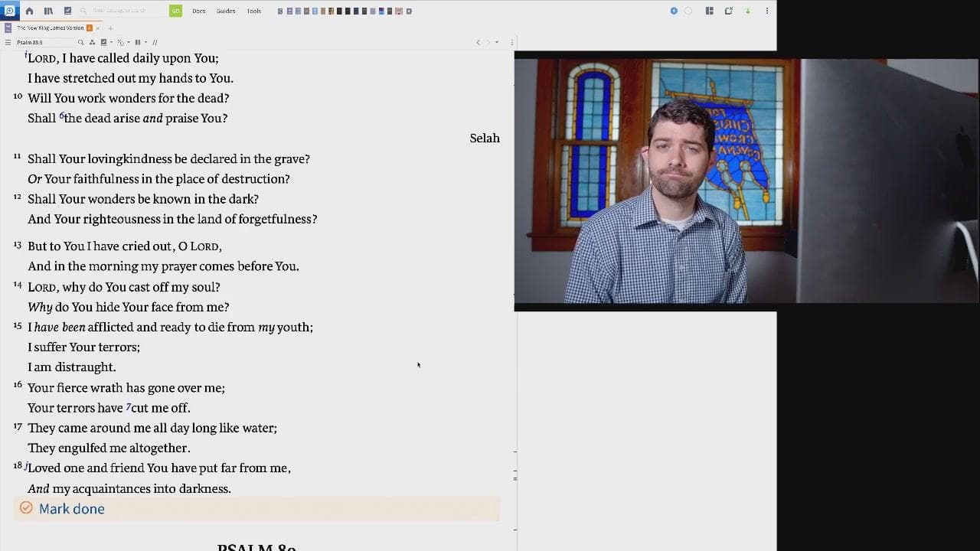
Task: Expand the visual filters dropdown arrow
Action: (x=111, y=42)
